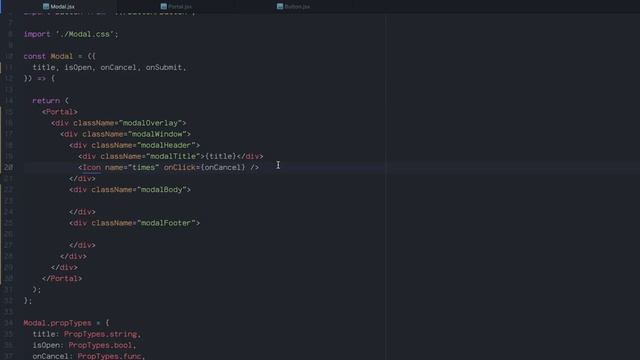The height and width of the screenshot is (360, 640).
Task: Click the 'const Modal' declaration text
Action: click(x=48, y=56)
